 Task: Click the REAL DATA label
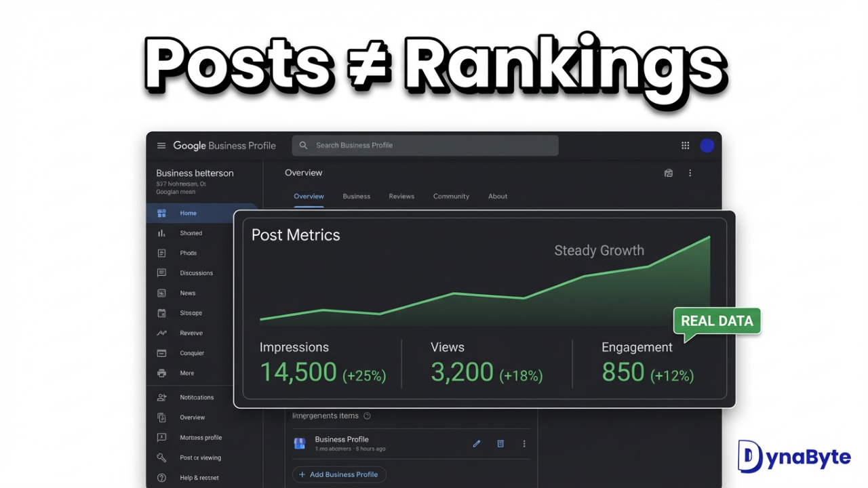coord(716,321)
